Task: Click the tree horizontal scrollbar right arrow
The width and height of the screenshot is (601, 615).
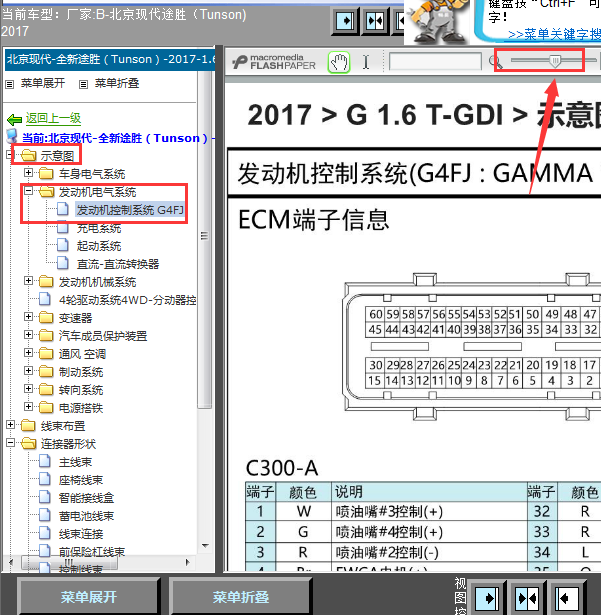Action: [188, 562]
